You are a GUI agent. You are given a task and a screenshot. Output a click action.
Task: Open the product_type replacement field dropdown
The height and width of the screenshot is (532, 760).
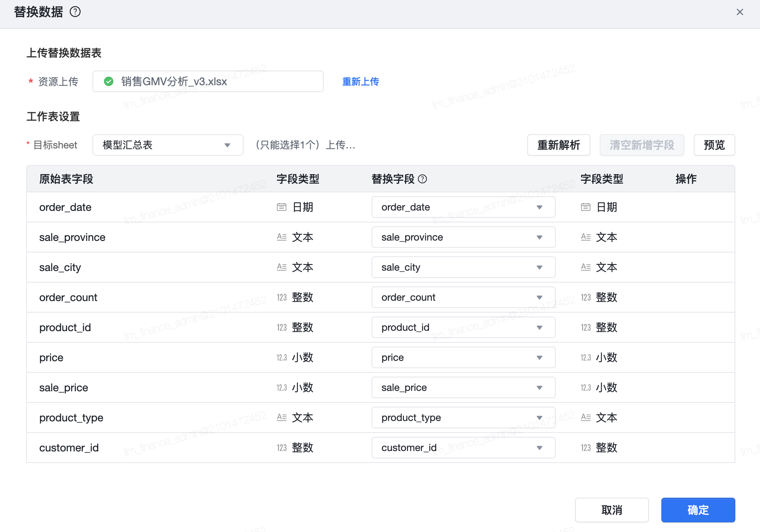(463, 418)
